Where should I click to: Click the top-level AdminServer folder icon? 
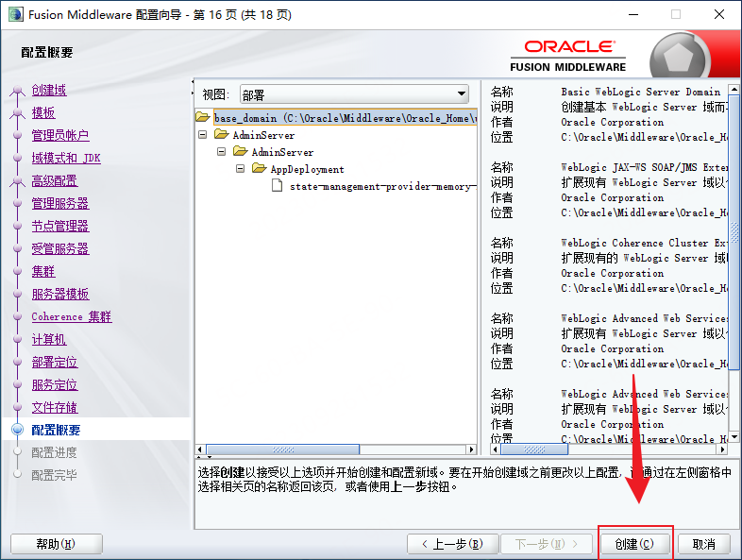point(222,134)
